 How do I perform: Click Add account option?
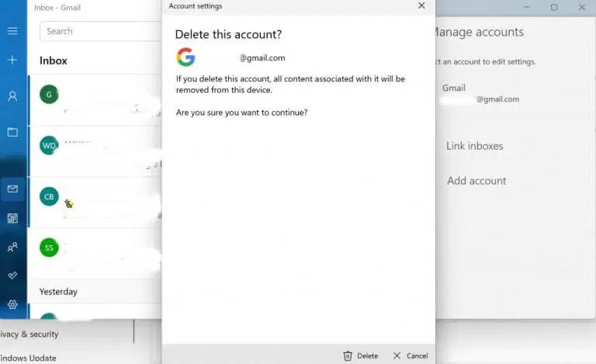(x=476, y=181)
